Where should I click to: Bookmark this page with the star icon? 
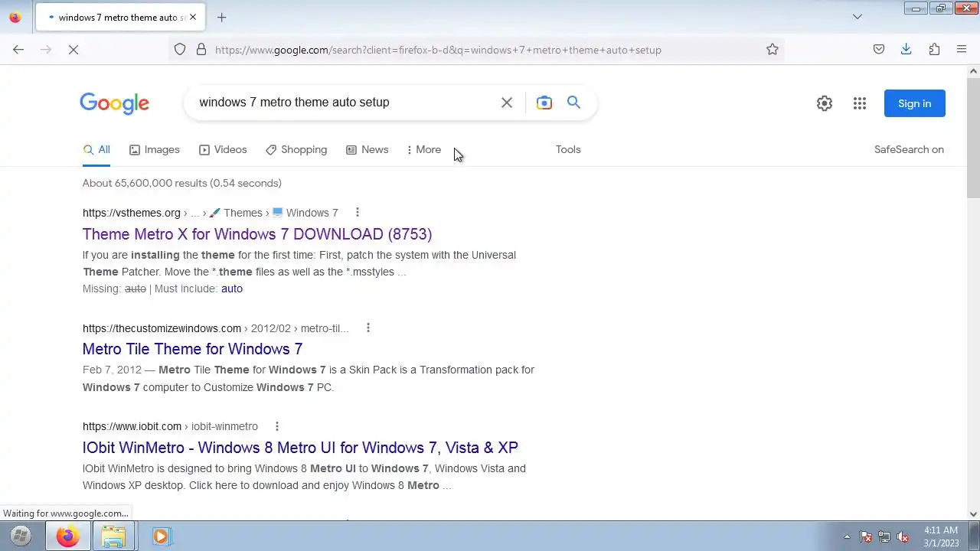773,50
